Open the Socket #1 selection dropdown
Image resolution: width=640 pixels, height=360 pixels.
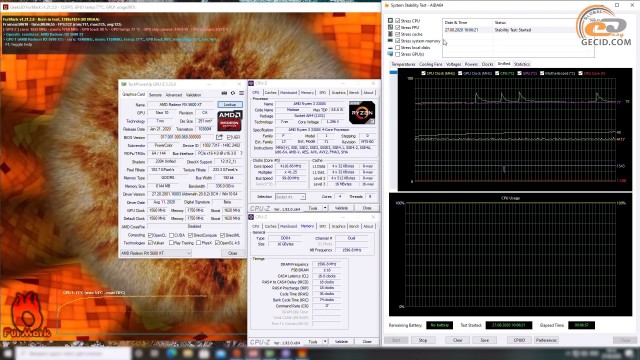[x=290, y=197]
